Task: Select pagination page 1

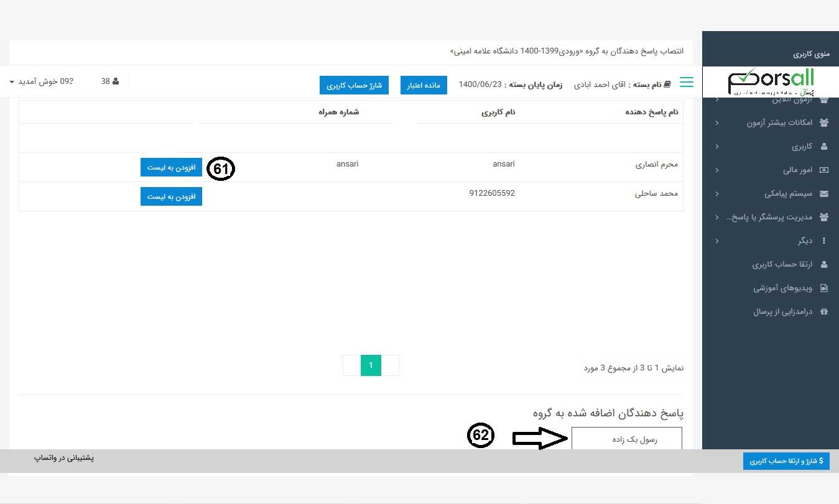Action: (x=371, y=365)
